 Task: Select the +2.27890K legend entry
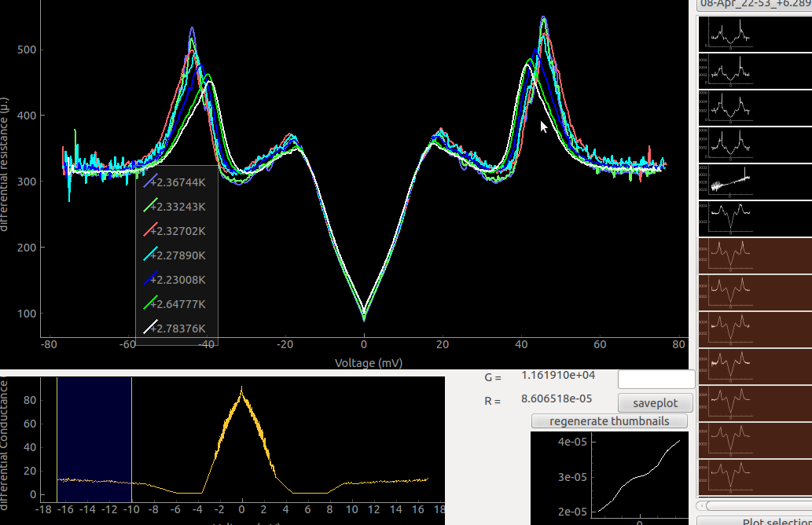[x=175, y=255]
